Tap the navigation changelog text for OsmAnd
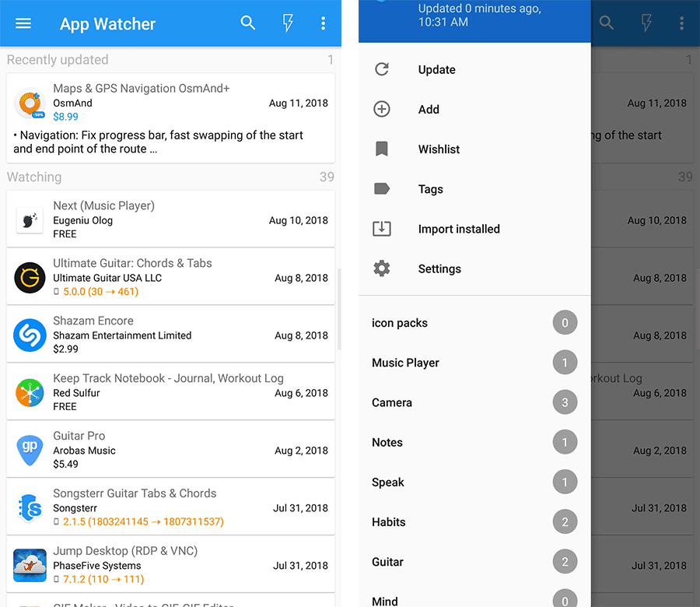The width and height of the screenshot is (700, 607). (158, 142)
